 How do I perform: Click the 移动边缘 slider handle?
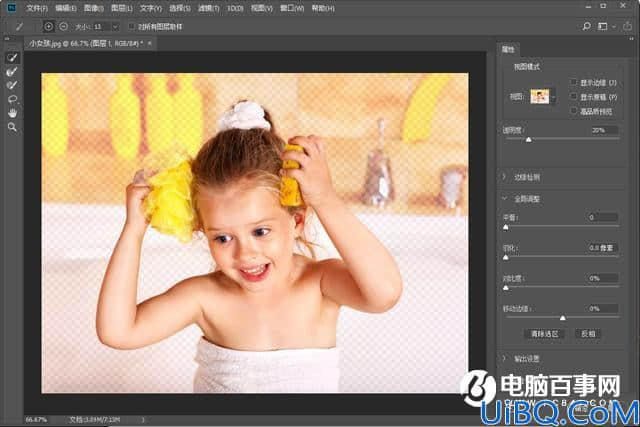pyautogui.click(x=562, y=318)
